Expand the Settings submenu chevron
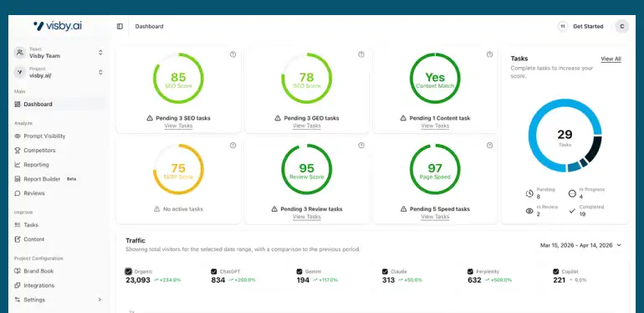 tap(100, 300)
